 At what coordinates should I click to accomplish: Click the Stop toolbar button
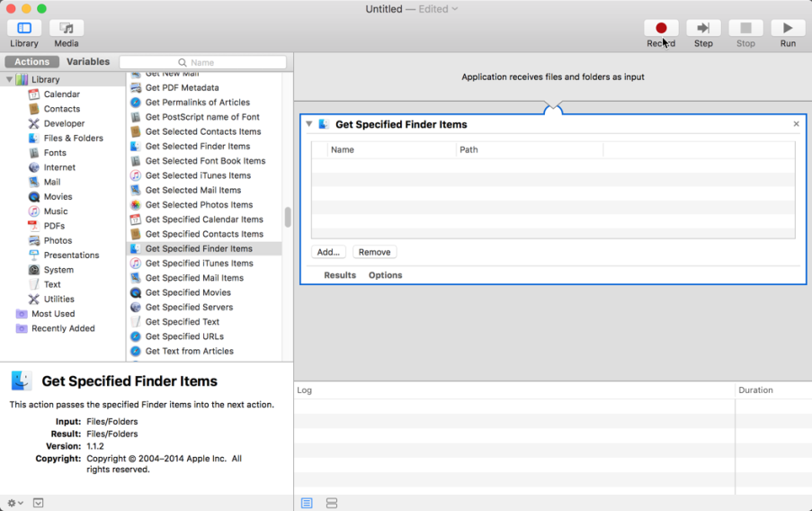pyautogui.click(x=745, y=28)
